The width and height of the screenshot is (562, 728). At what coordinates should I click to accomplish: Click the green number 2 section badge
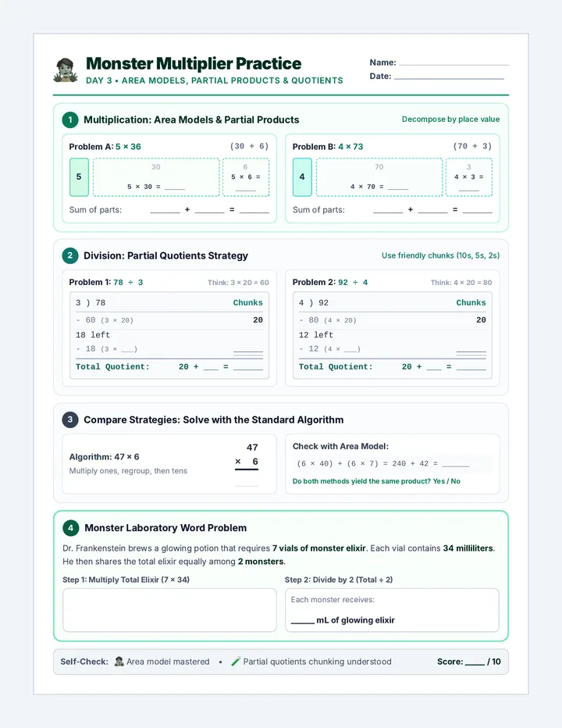pos(70,255)
